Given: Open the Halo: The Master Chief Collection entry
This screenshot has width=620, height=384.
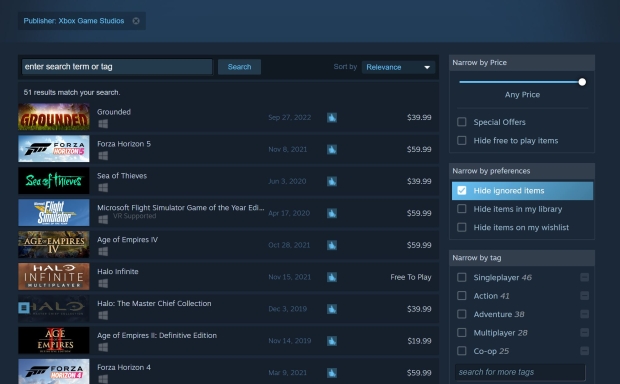Looking at the screenshot, I should (x=228, y=309).
